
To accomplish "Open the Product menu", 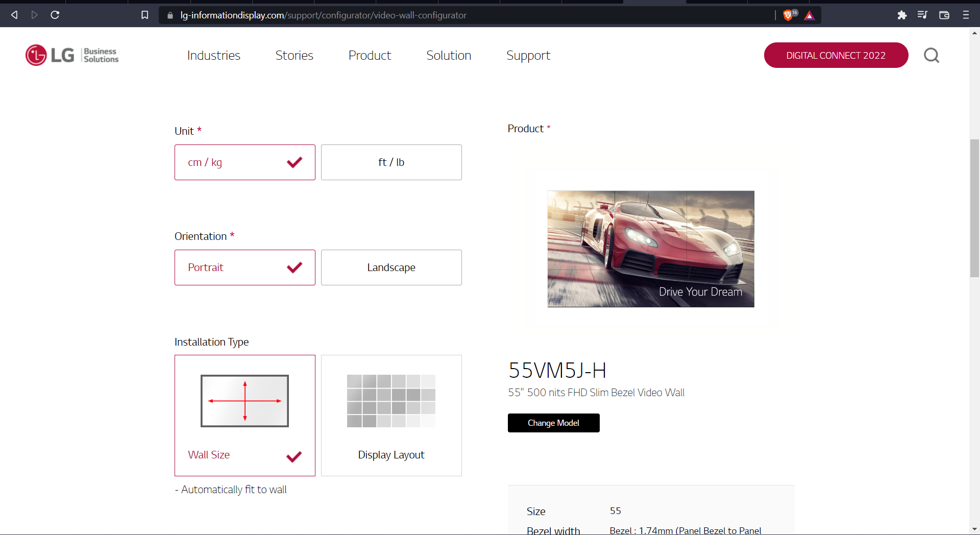I will coord(370,55).
